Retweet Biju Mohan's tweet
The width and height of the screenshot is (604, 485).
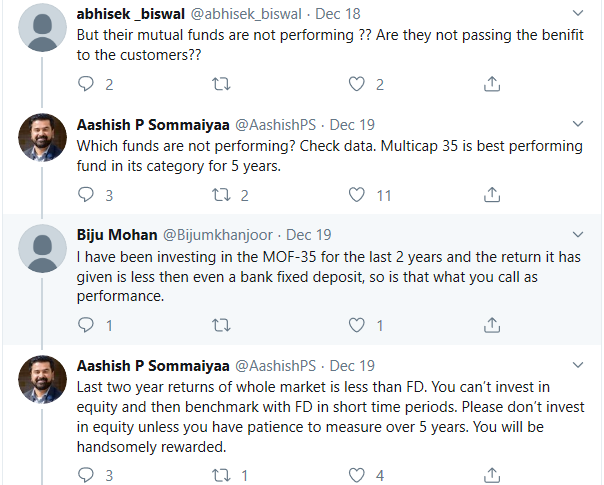[x=221, y=325]
